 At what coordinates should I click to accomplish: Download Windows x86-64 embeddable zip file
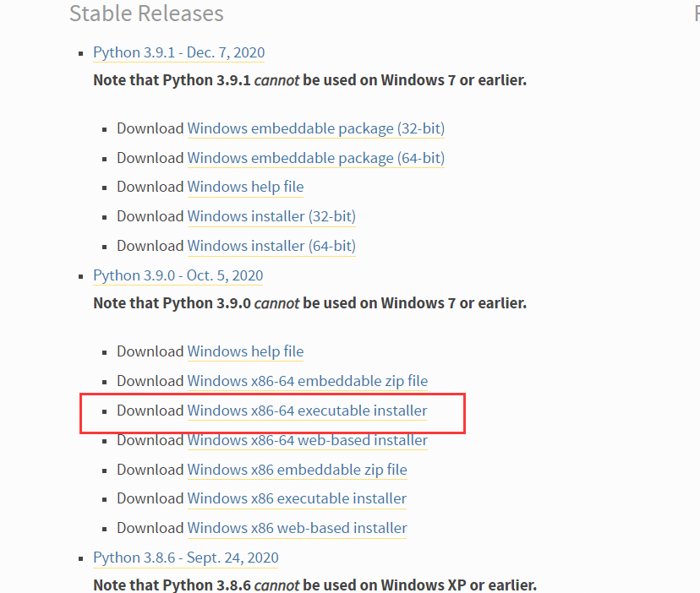[x=308, y=381]
